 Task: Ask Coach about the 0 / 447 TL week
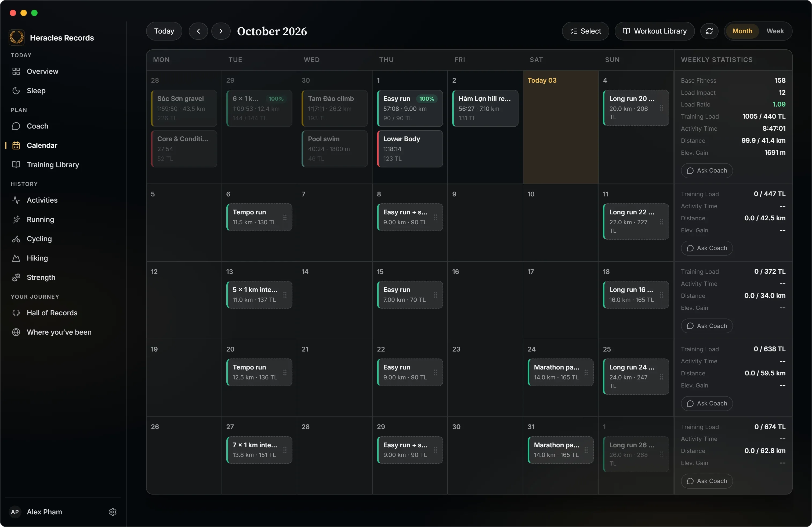tap(706, 248)
